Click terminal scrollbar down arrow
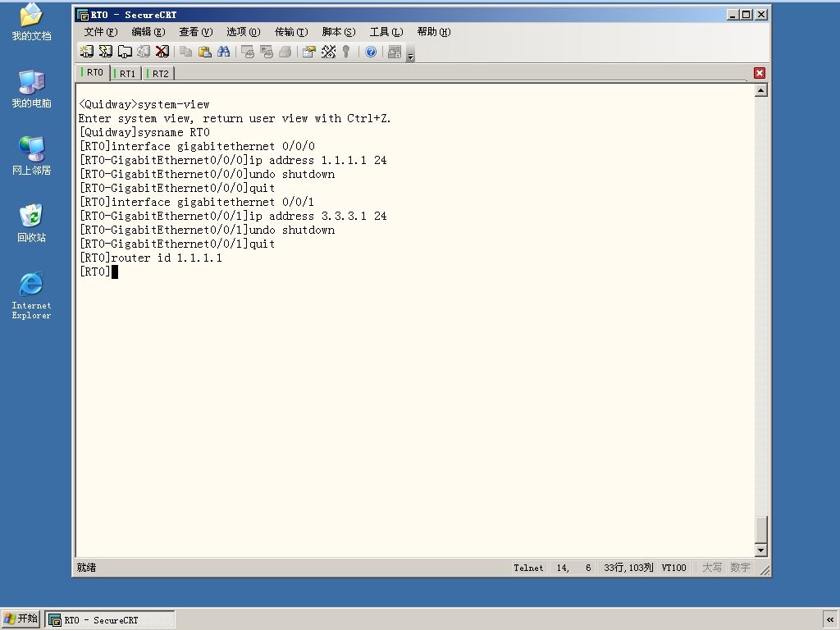The image size is (840, 630). pyautogui.click(x=760, y=550)
